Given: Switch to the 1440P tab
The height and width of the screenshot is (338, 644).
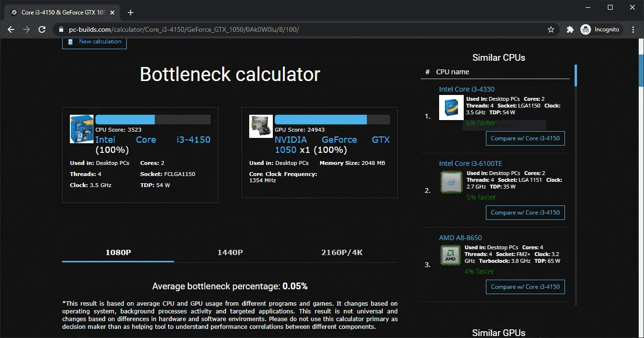Looking at the screenshot, I should 230,252.
